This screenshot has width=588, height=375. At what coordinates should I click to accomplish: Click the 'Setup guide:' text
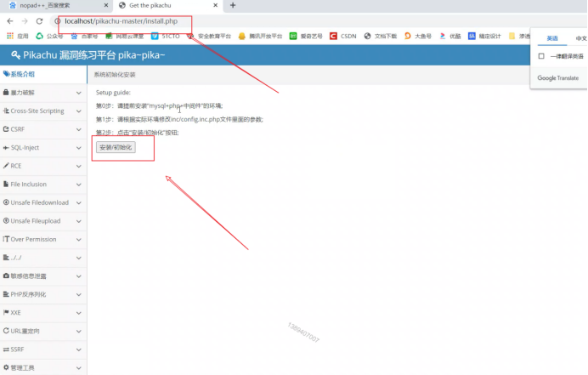(113, 93)
